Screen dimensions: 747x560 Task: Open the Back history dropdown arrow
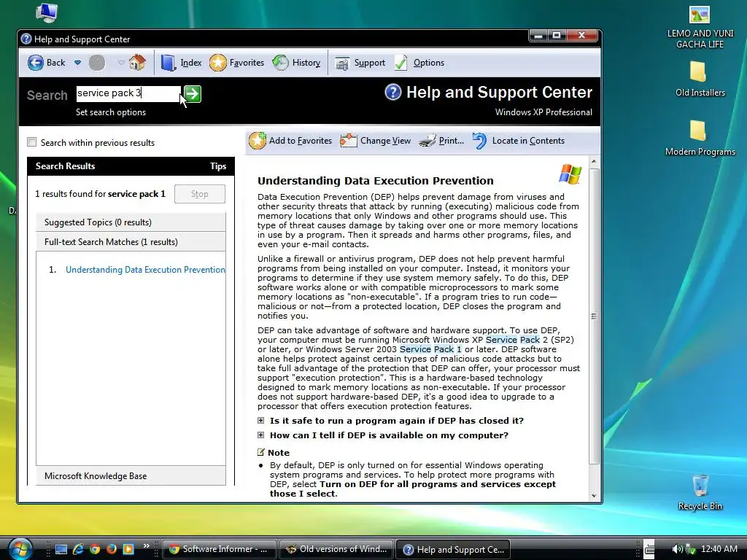click(77, 63)
